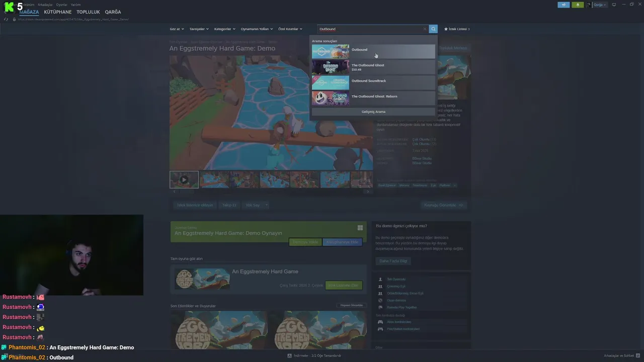Click the downloads icon in status bar
The height and width of the screenshot is (362, 644).
click(x=290, y=355)
